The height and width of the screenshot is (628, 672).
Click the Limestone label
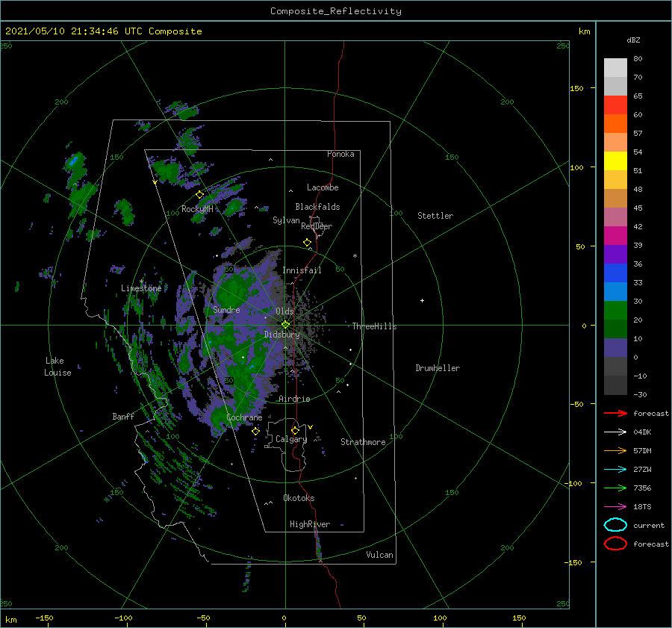(x=141, y=288)
